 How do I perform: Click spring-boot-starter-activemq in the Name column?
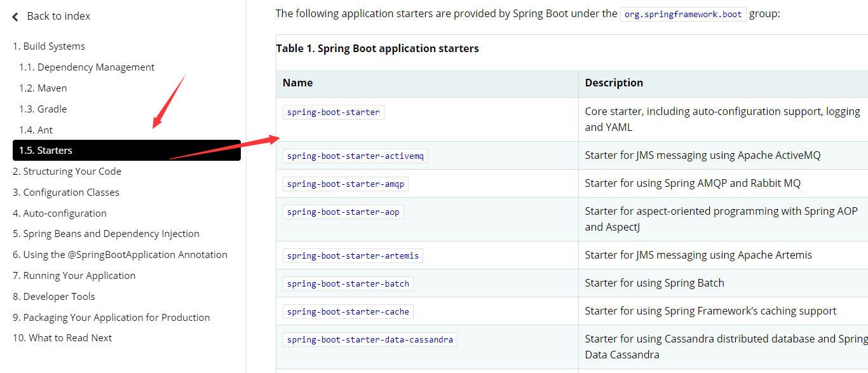coord(355,156)
